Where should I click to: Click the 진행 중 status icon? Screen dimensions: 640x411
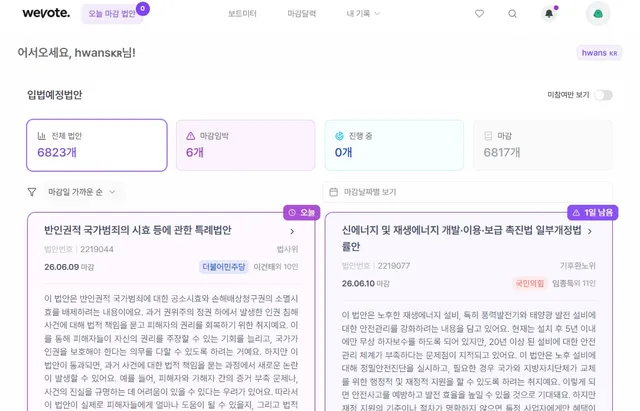click(339, 136)
